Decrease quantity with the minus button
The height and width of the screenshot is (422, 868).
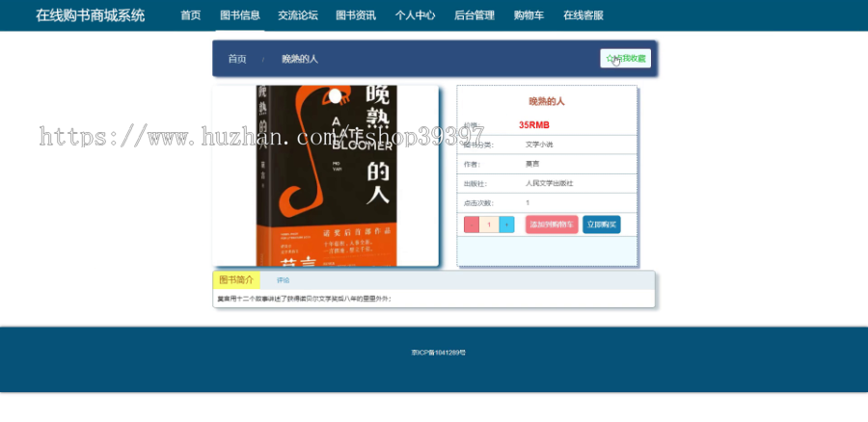click(x=471, y=224)
